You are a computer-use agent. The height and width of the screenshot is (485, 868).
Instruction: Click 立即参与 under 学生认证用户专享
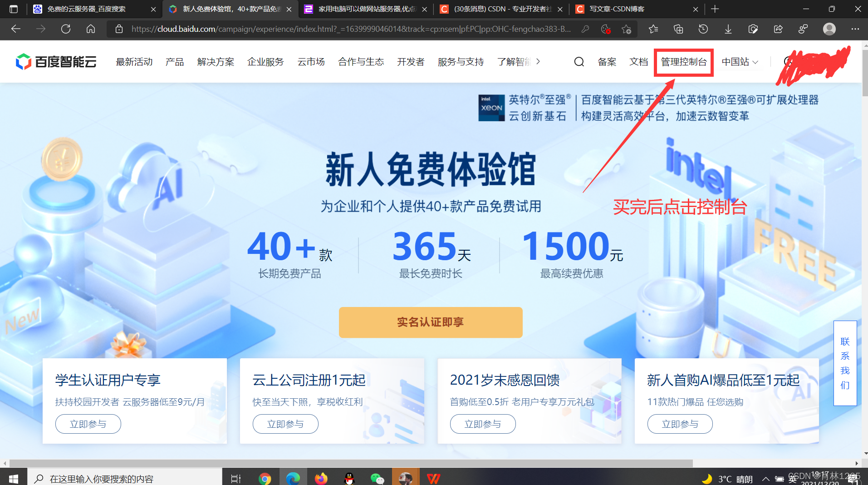click(88, 424)
